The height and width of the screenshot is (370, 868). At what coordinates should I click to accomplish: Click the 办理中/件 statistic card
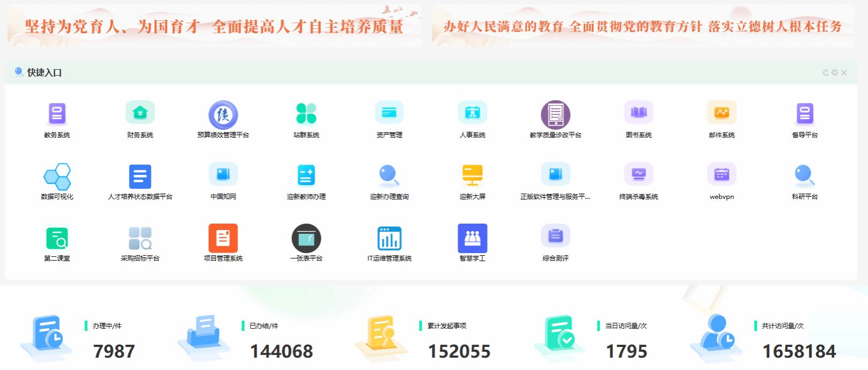(x=80, y=339)
